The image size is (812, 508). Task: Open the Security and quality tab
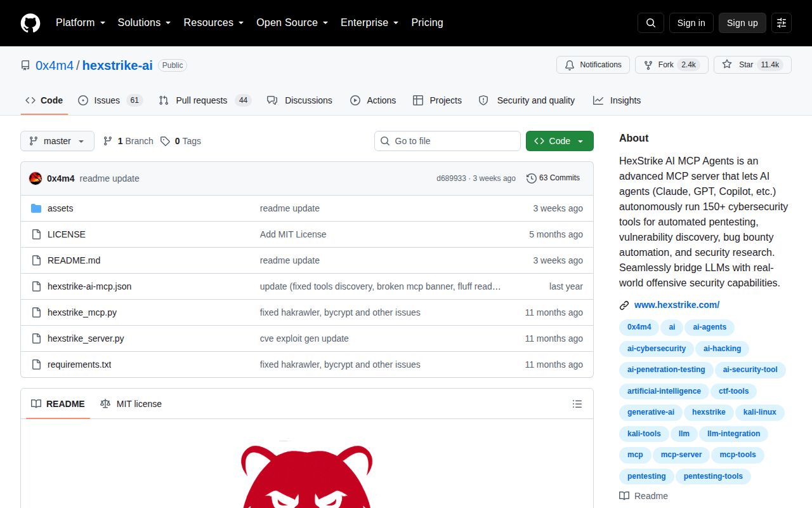[x=527, y=100]
